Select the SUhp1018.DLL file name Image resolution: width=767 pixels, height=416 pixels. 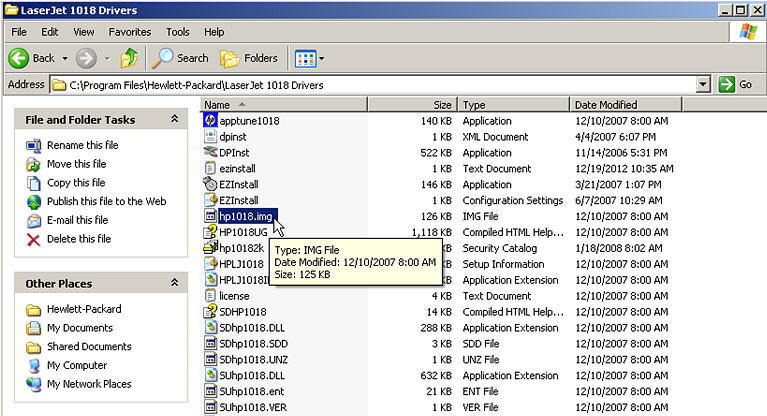point(252,375)
